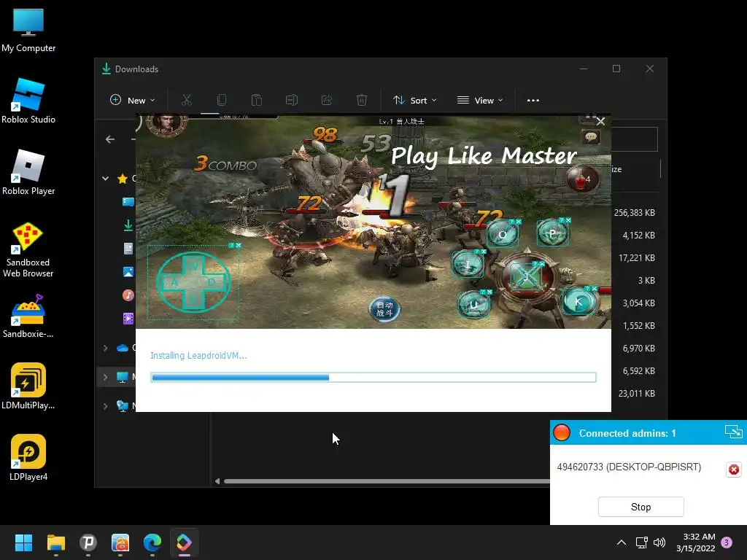Open My Computer desktop icon

tap(28, 30)
